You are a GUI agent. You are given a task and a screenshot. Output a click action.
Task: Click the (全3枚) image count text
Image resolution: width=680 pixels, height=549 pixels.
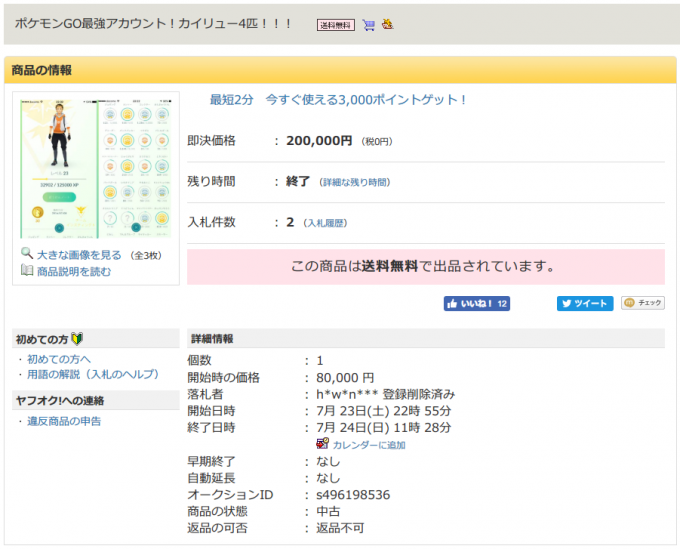(146, 255)
